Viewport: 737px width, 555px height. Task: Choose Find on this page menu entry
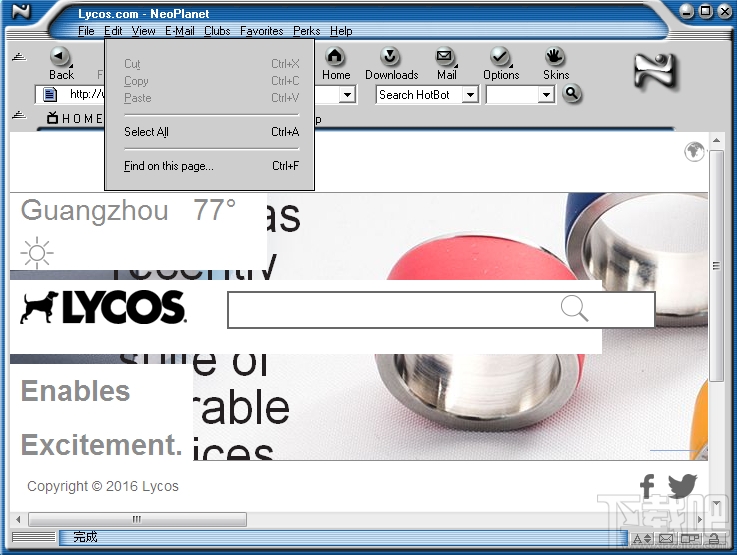pos(212,166)
